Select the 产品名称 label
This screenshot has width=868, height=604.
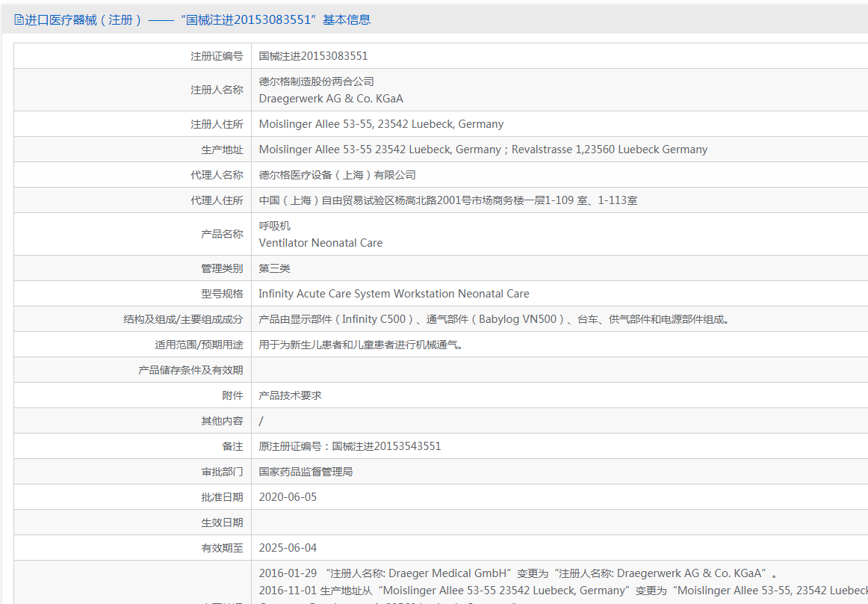pos(222,235)
